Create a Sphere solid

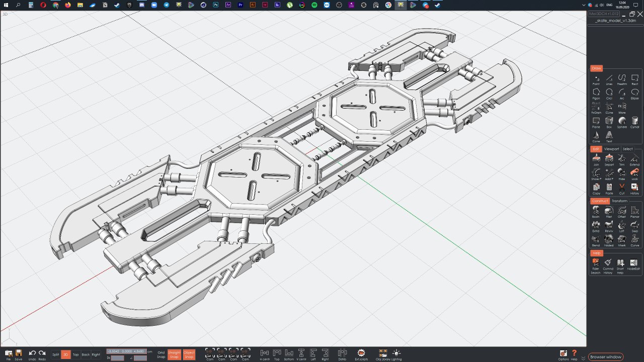(622, 122)
